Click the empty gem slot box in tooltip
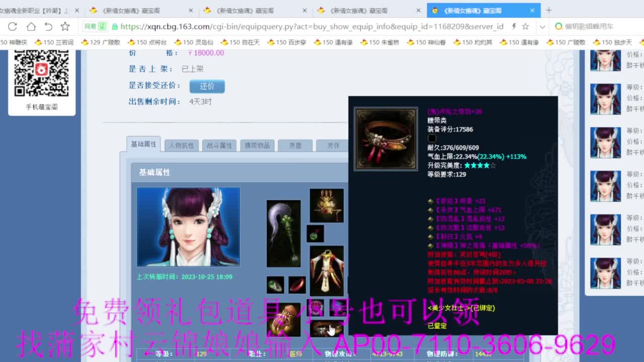Viewport: 644px width, 362px height. pyautogui.click(x=432, y=138)
